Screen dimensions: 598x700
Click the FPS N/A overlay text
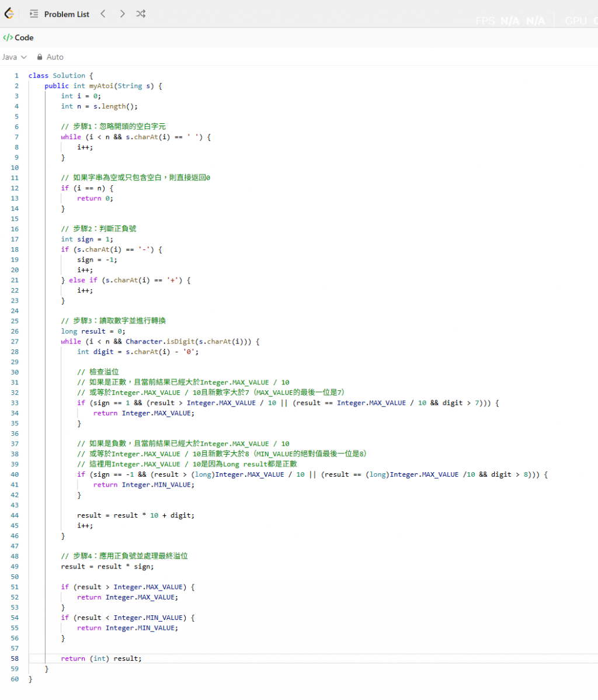pos(510,21)
